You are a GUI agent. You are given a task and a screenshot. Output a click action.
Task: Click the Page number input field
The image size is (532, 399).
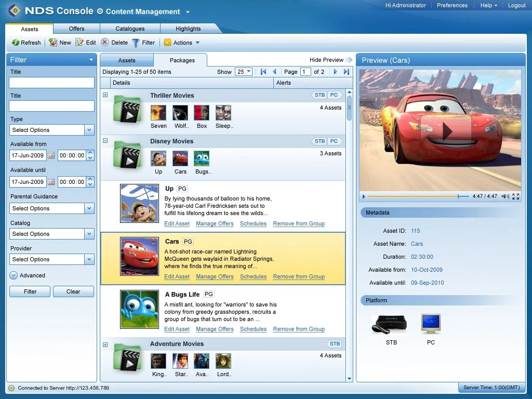305,72
